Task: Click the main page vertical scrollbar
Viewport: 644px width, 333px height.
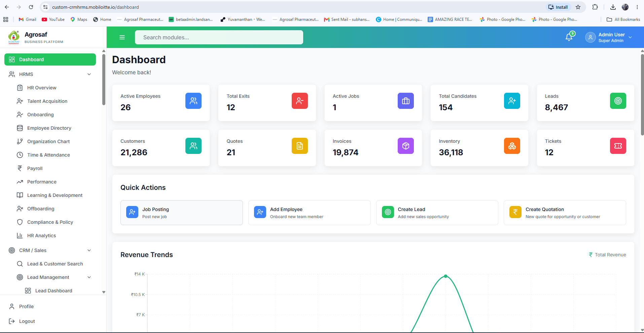Action: tap(642, 94)
